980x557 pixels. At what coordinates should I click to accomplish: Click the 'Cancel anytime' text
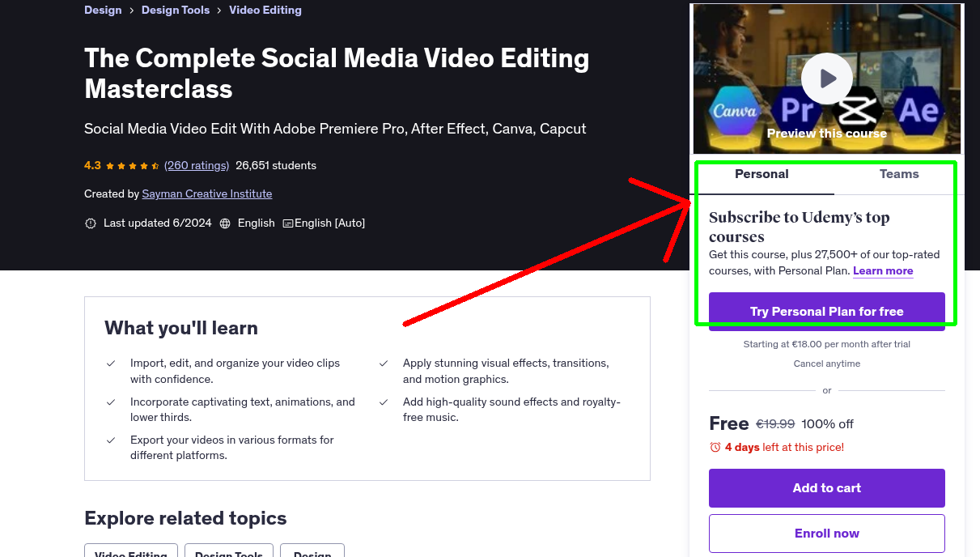tap(827, 364)
